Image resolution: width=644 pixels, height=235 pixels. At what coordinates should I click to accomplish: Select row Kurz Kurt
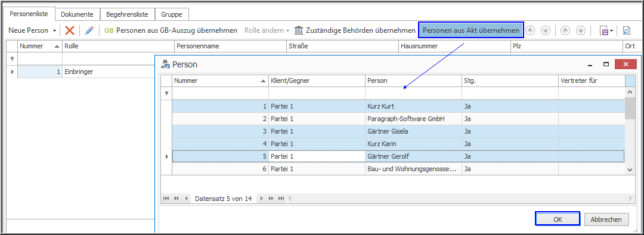398,106
